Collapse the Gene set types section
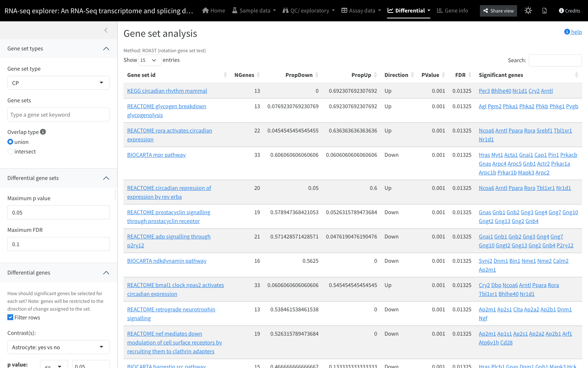588x368 pixels. (58, 49)
